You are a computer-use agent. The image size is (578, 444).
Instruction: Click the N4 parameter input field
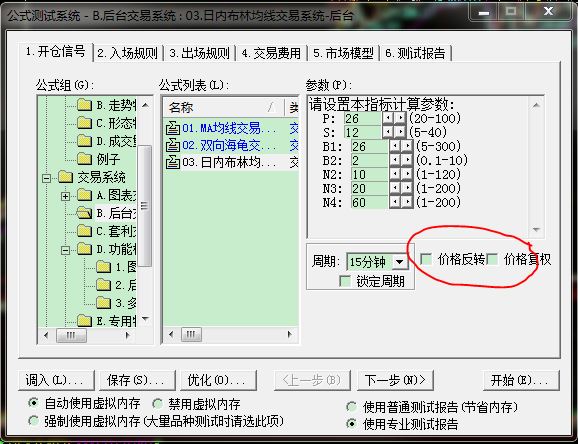(370, 202)
